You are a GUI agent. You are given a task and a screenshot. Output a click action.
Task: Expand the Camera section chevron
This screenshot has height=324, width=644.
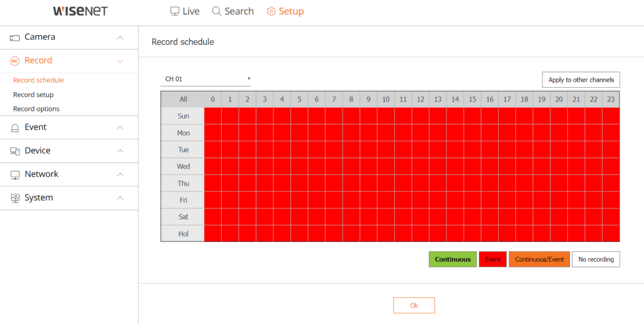click(120, 37)
